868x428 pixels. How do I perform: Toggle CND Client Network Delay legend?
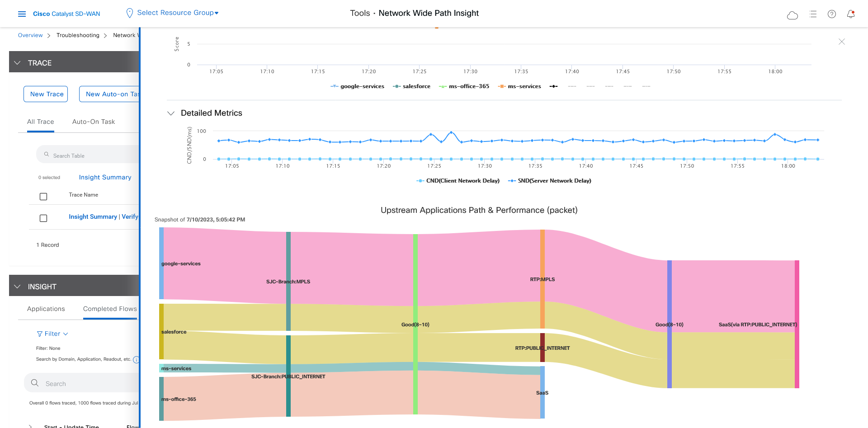(458, 181)
